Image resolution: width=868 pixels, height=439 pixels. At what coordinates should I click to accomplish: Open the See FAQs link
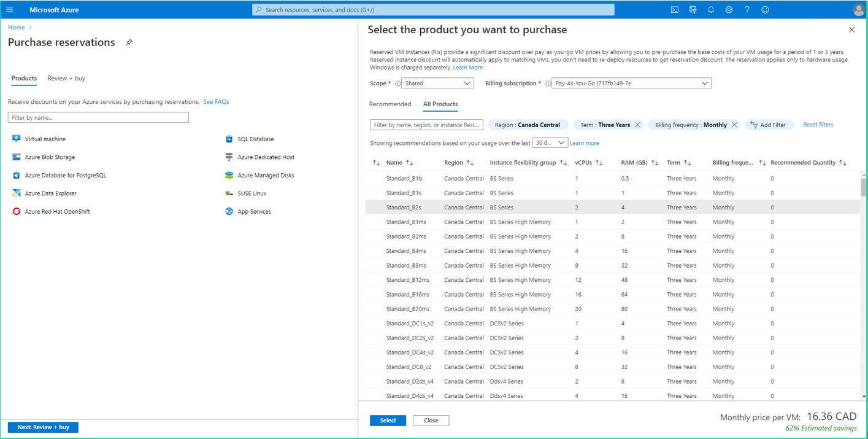(216, 102)
